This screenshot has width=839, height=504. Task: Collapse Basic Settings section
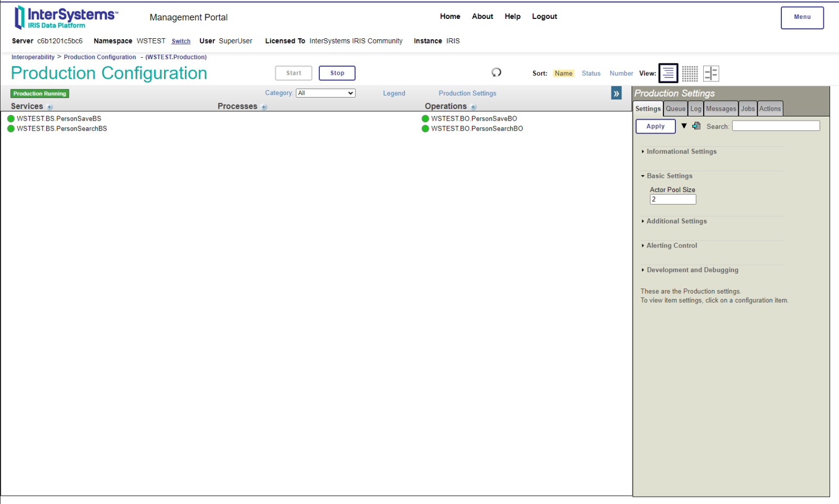669,176
